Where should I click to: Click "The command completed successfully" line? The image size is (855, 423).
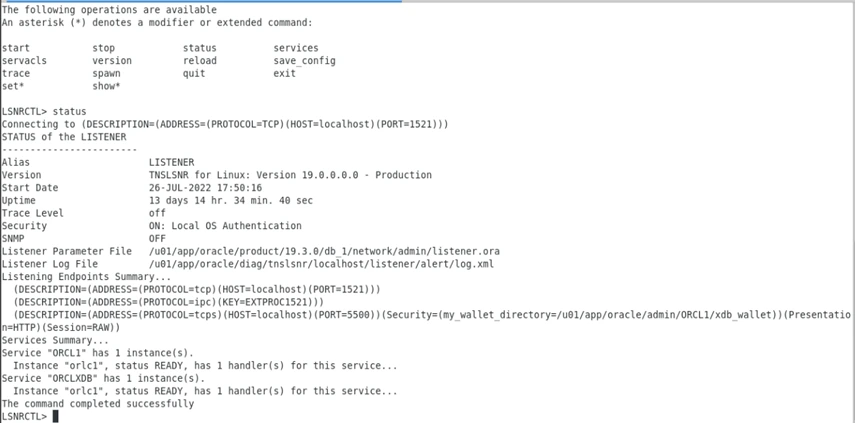(x=98, y=404)
